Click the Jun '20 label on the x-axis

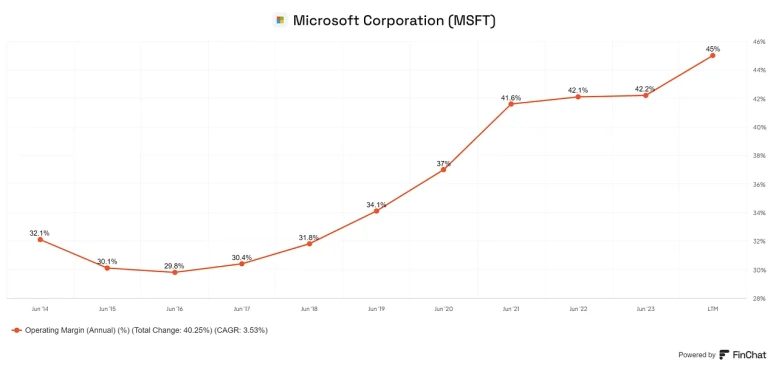[x=443, y=309]
